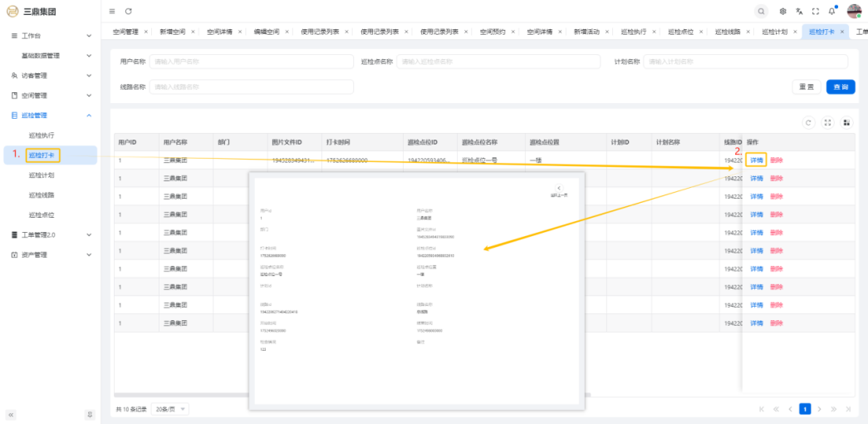
Task: Click the blue 查询 button
Action: tap(841, 86)
